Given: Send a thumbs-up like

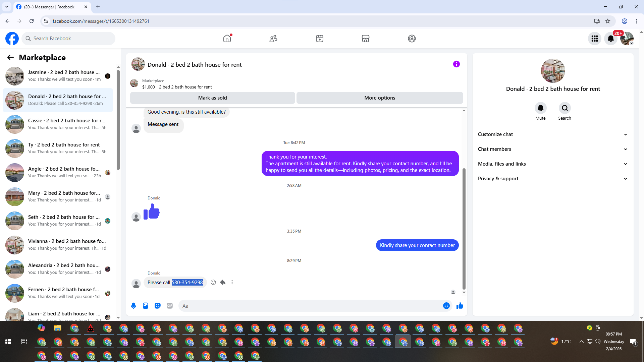Looking at the screenshot, I should pyautogui.click(x=460, y=306).
